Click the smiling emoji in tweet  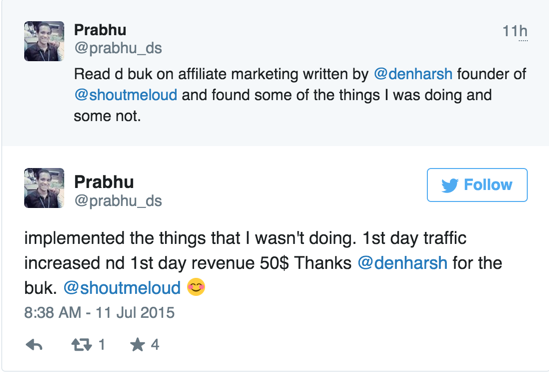pyautogui.click(x=196, y=287)
